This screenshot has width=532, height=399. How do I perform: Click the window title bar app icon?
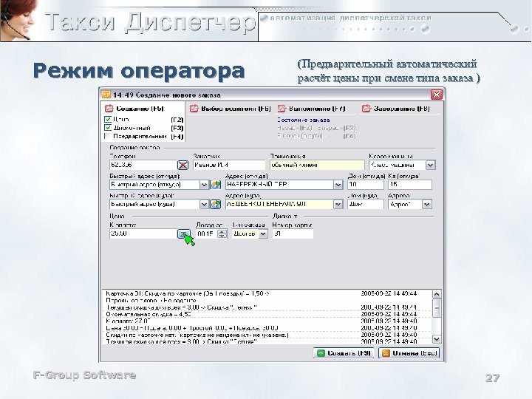point(106,95)
